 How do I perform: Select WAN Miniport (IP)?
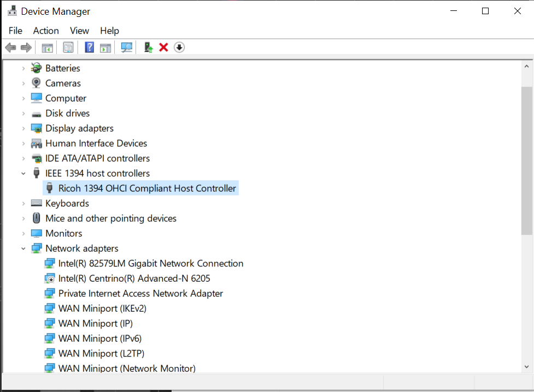[95, 323]
